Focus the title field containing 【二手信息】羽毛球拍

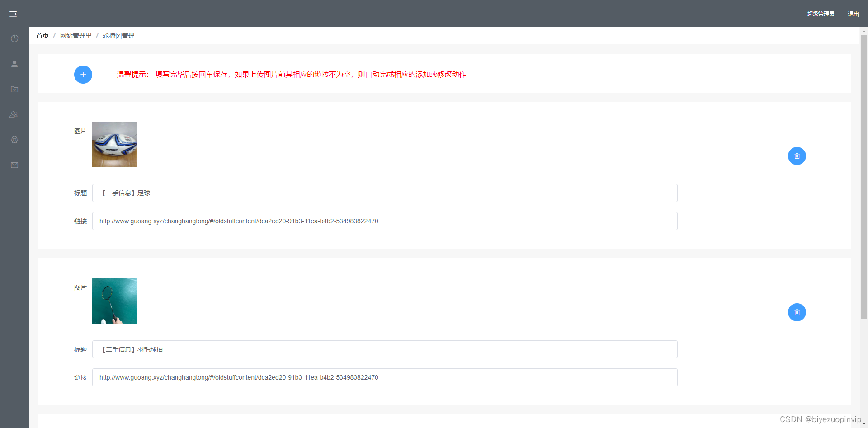click(385, 349)
